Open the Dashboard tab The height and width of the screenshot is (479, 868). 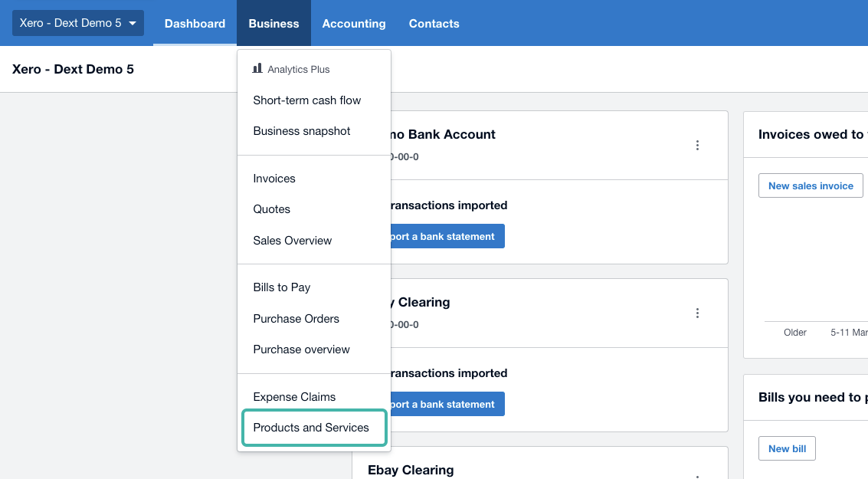coord(195,23)
